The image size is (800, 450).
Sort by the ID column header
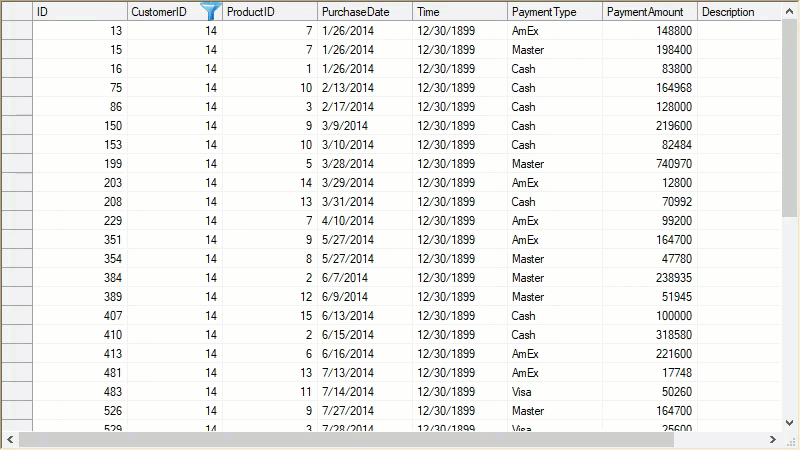[80, 12]
